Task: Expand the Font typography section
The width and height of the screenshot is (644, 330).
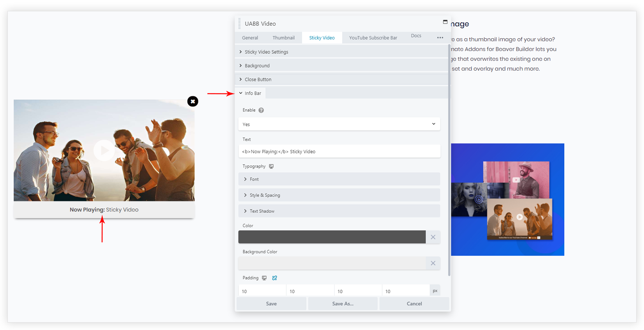Action: (x=254, y=179)
